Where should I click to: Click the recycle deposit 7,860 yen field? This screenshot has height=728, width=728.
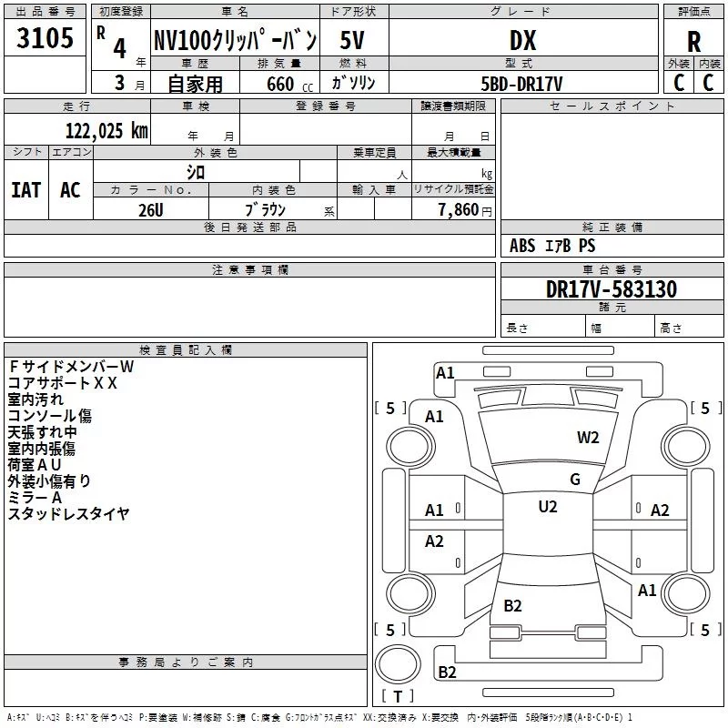click(453, 208)
